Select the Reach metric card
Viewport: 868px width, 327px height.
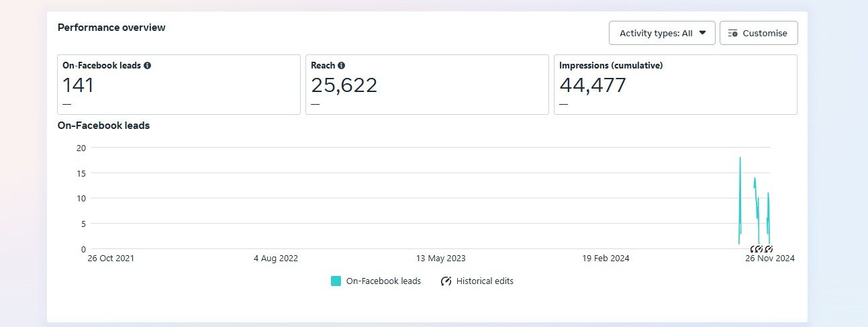click(427, 85)
